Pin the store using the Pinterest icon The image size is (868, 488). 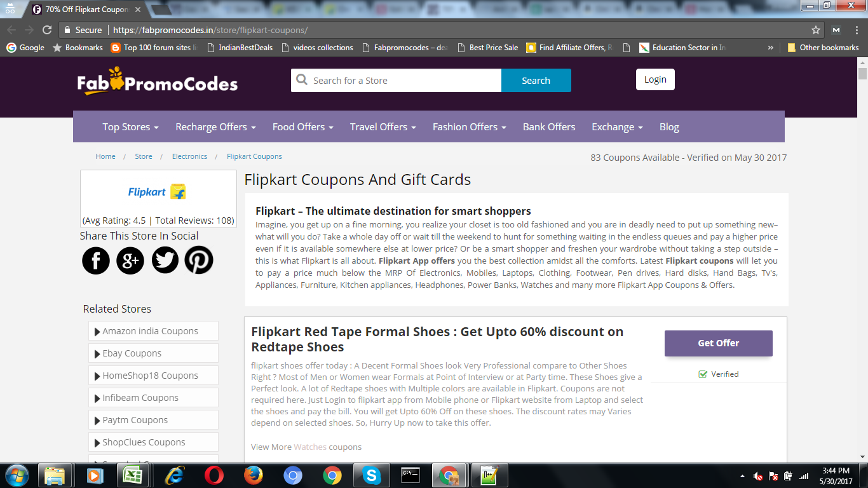199,260
